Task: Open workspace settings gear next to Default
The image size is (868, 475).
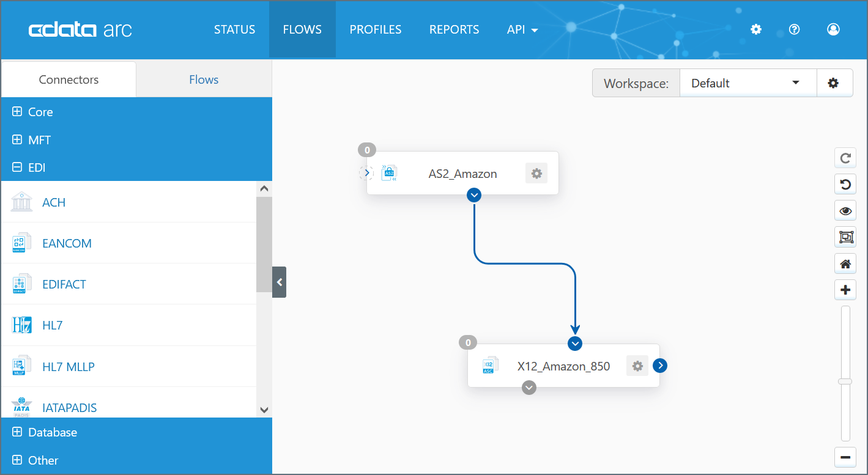Action: click(x=833, y=83)
